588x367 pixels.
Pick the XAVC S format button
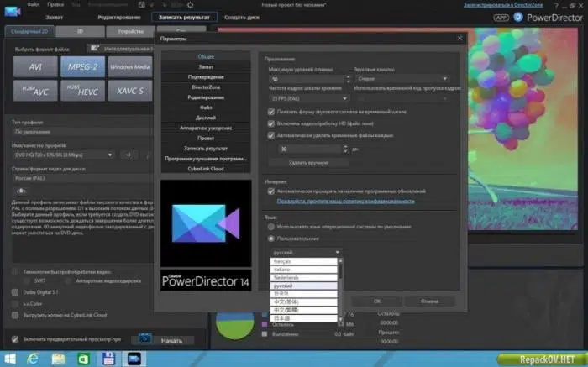pyautogui.click(x=130, y=91)
